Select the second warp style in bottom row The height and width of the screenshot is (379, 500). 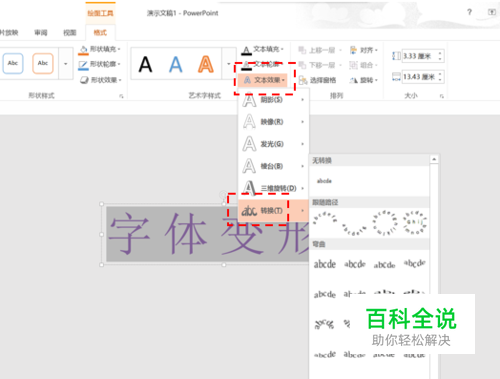354,354
